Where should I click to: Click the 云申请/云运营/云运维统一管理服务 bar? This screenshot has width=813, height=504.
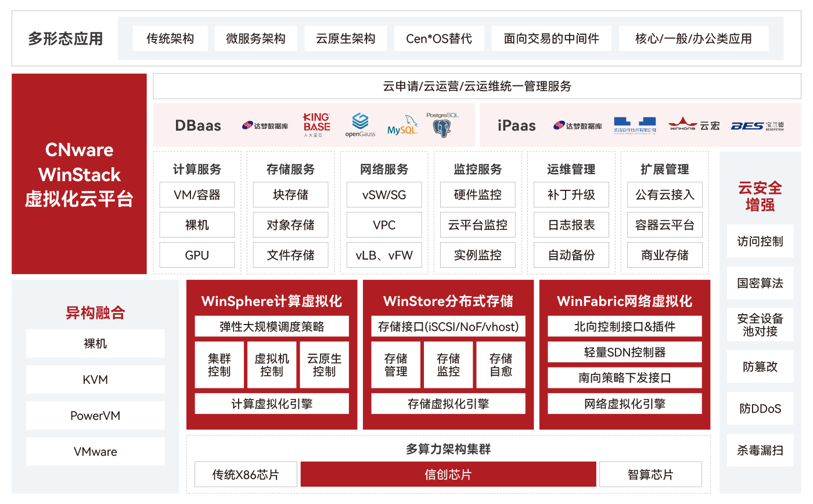tap(477, 87)
